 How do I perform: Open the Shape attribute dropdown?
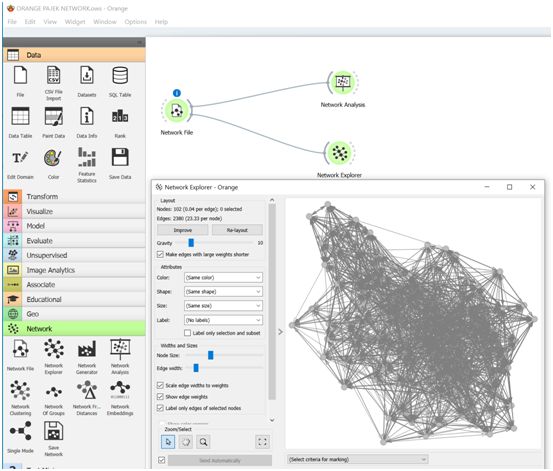point(223,291)
